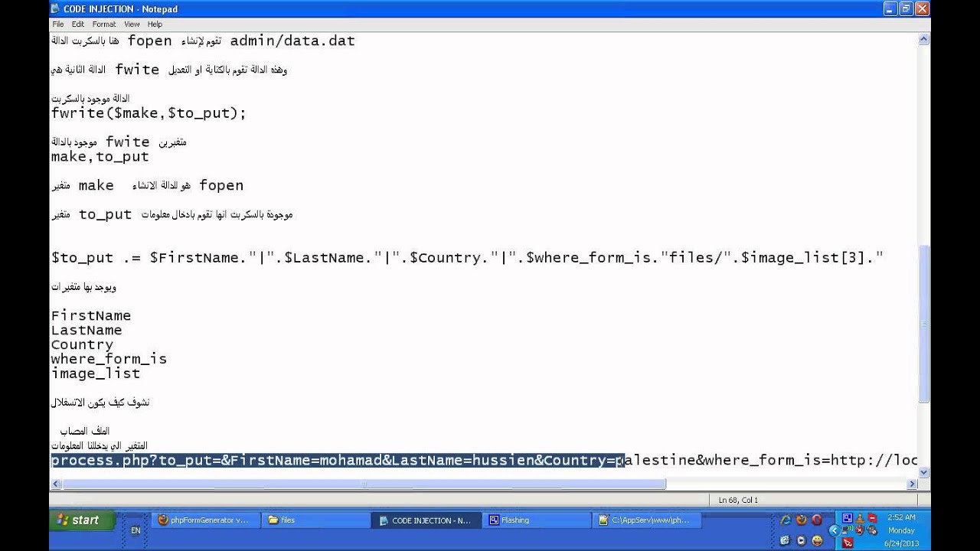Click the word image_list in variable list
Image resolution: width=980 pixels, height=551 pixels.
tap(96, 373)
